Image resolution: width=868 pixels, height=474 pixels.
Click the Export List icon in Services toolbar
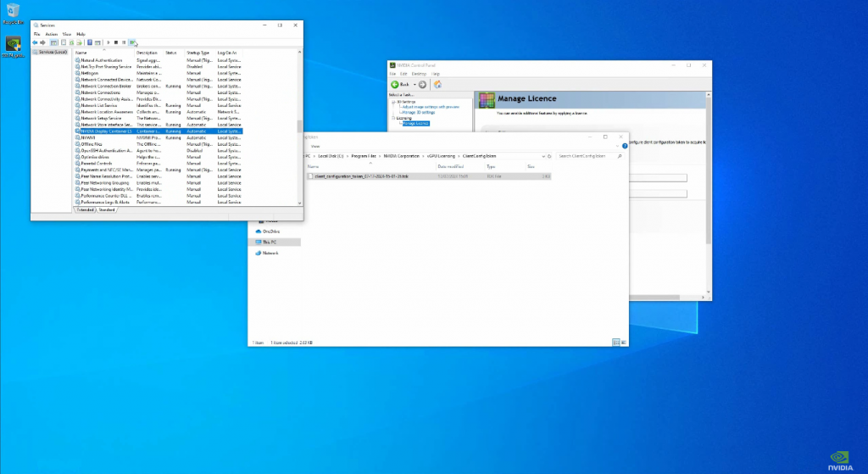[x=79, y=42]
